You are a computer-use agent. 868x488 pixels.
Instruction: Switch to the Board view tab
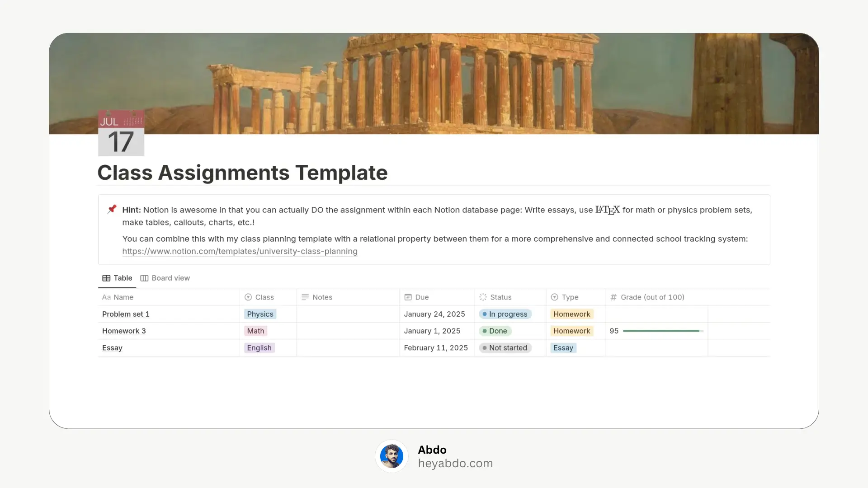tap(165, 278)
